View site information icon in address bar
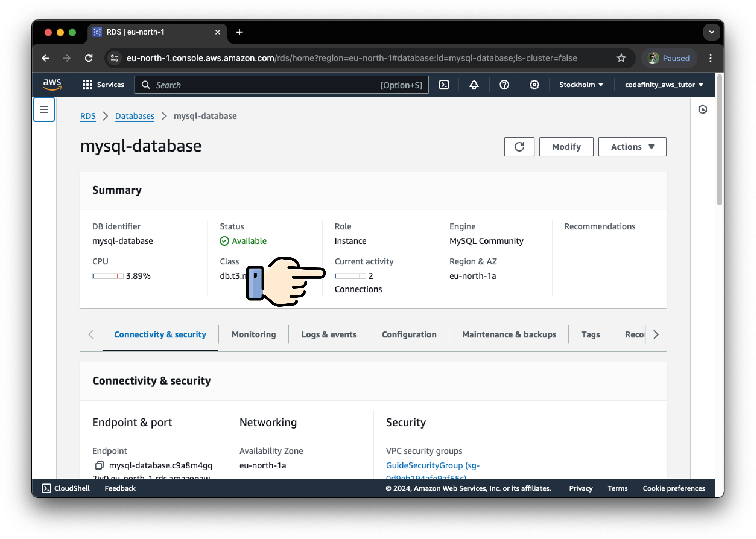The image size is (756, 539). [115, 58]
